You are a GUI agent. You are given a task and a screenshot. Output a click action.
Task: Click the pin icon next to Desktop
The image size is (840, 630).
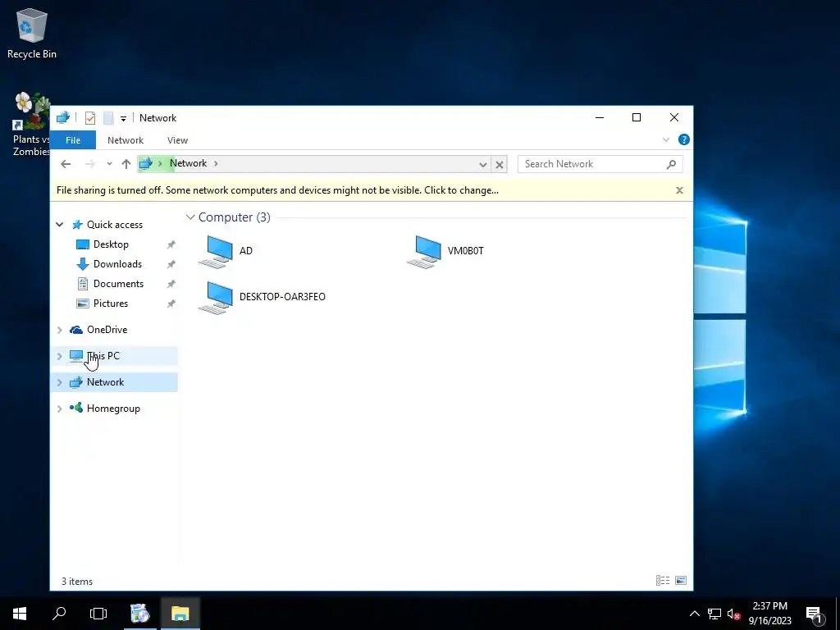pos(171,244)
